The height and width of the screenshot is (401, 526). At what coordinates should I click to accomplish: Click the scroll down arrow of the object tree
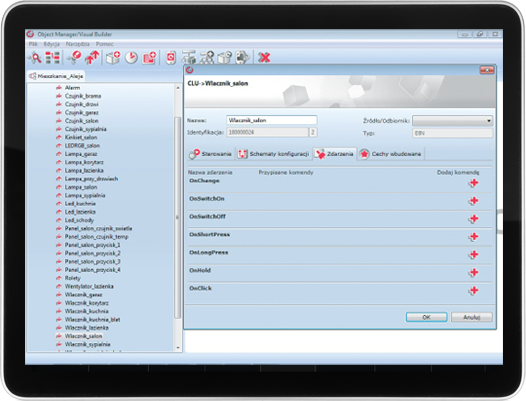click(178, 348)
